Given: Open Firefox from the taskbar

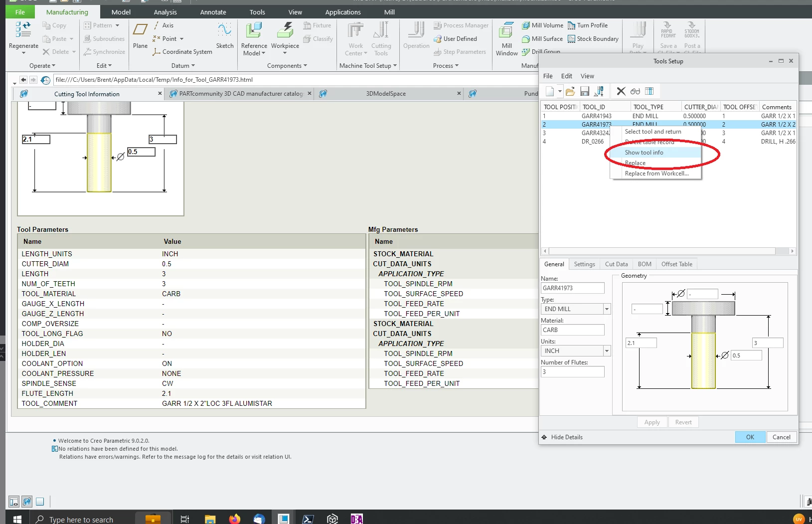Looking at the screenshot, I should coord(234,519).
